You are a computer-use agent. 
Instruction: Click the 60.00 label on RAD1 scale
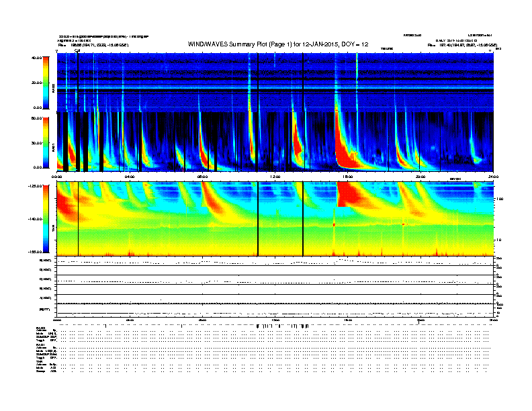(x=36, y=118)
